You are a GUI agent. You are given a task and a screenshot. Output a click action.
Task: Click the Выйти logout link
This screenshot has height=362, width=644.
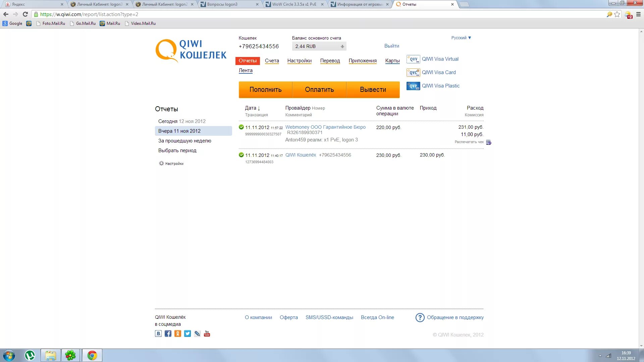point(391,46)
